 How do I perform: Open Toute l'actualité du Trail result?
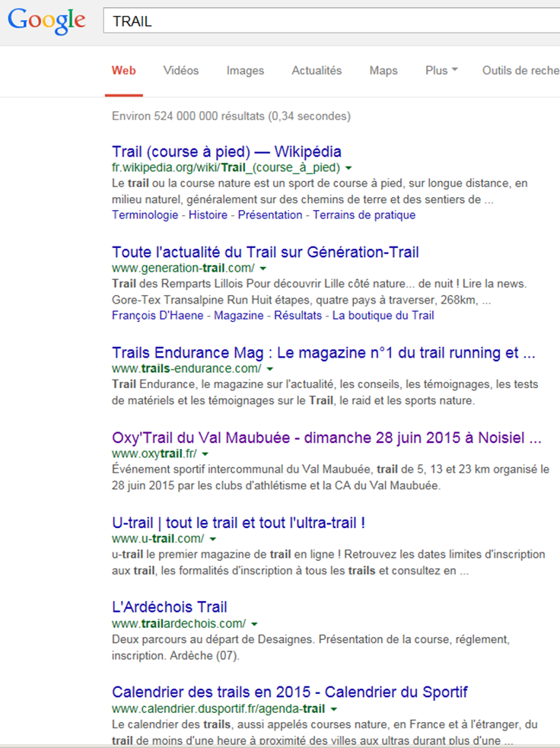click(x=266, y=252)
